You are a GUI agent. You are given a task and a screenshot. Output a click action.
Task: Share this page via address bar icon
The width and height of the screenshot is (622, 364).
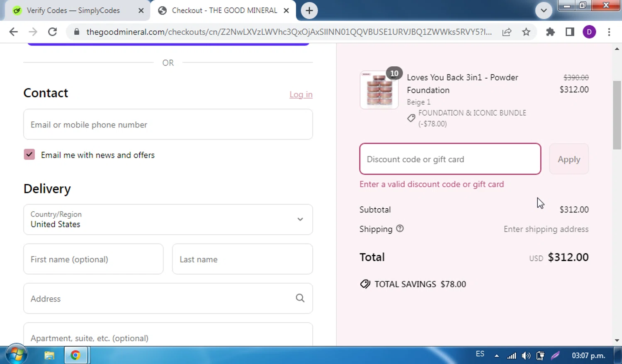pos(507,32)
